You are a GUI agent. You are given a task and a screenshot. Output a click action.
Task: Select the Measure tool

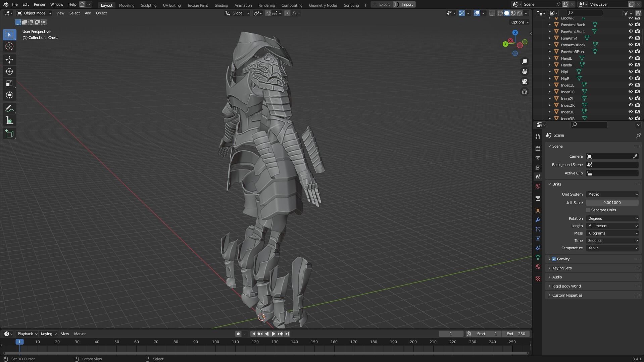coord(9,120)
